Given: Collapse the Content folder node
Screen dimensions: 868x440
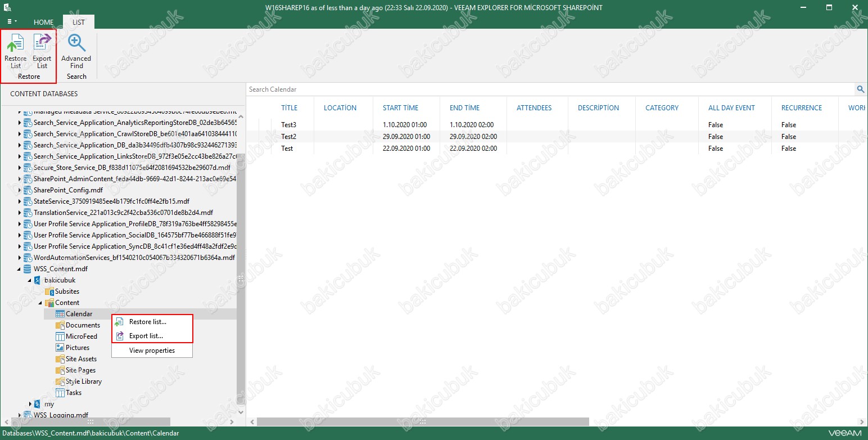Looking at the screenshot, I should pos(41,303).
